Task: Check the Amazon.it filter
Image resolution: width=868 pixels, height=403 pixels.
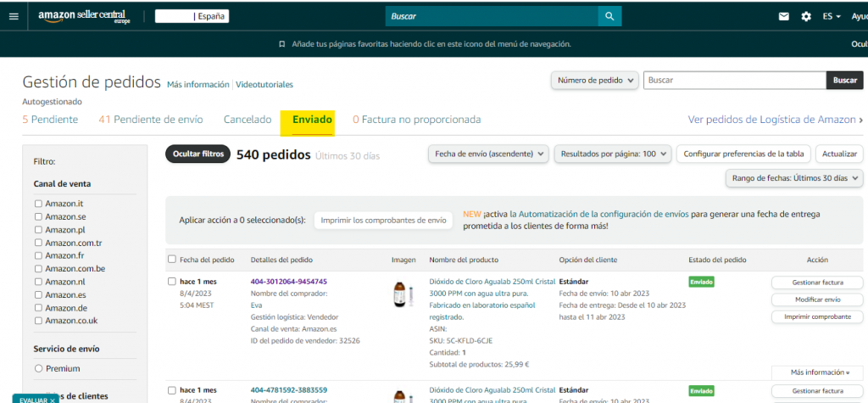Action: 38,204
